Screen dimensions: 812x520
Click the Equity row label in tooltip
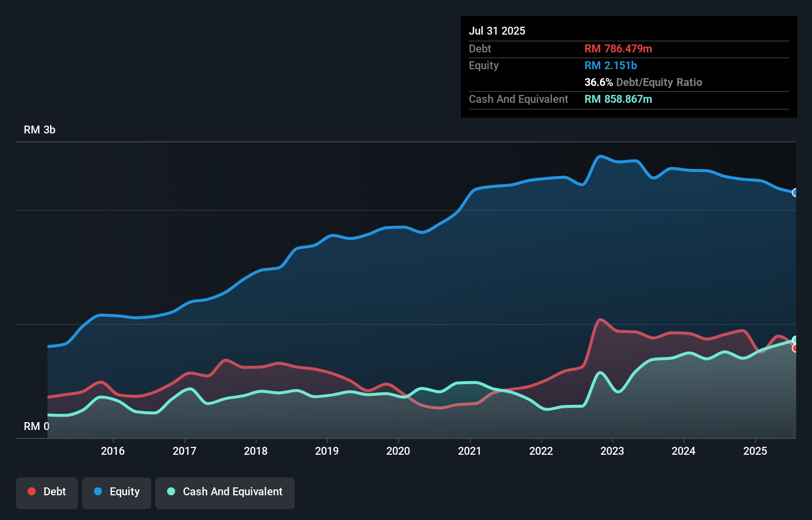(484, 65)
